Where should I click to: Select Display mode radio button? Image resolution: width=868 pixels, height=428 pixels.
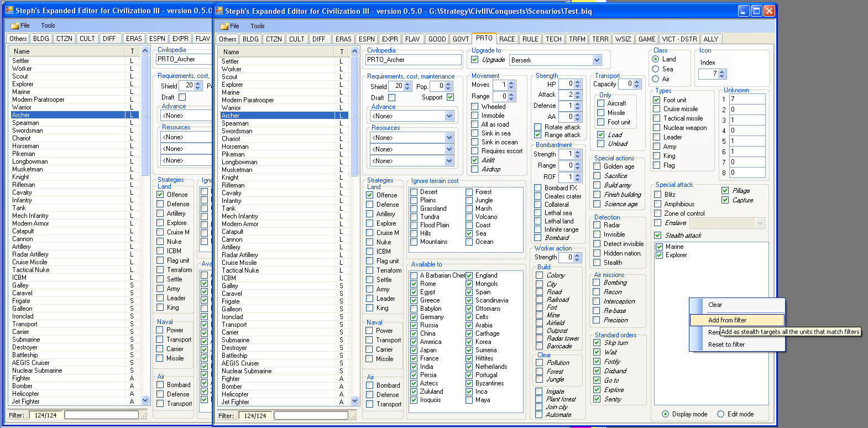pyautogui.click(x=666, y=414)
